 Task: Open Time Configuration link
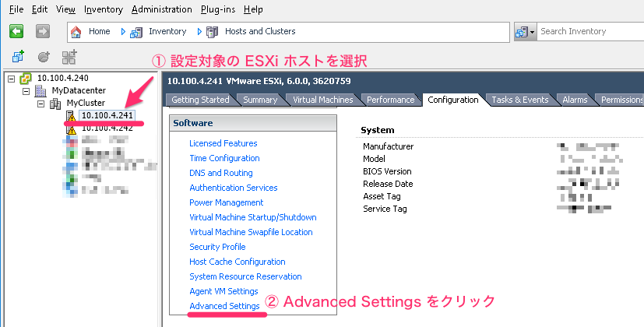pyautogui.click(x=225, y=158)
